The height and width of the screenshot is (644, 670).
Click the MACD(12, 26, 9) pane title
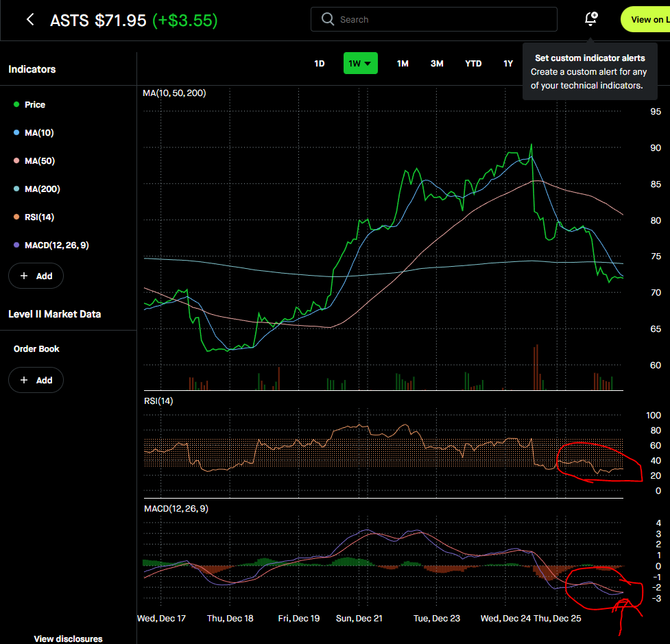point(176,508)
